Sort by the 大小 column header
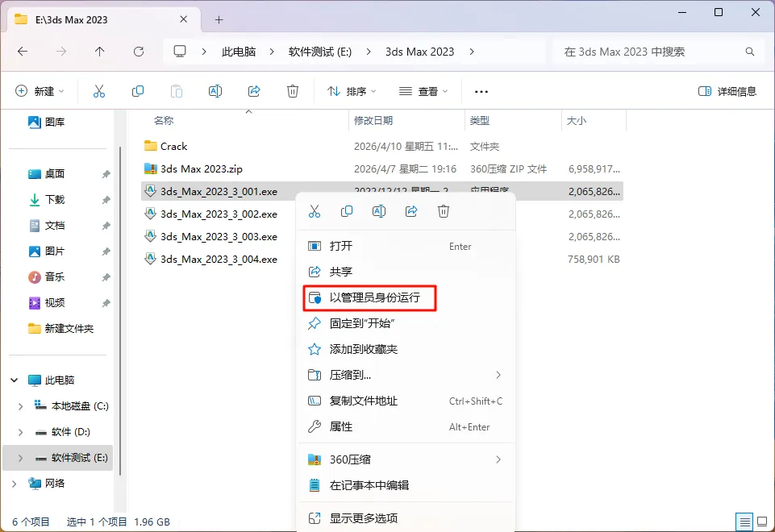The width and height of the screenshot is (775, 532). [577, 121]
